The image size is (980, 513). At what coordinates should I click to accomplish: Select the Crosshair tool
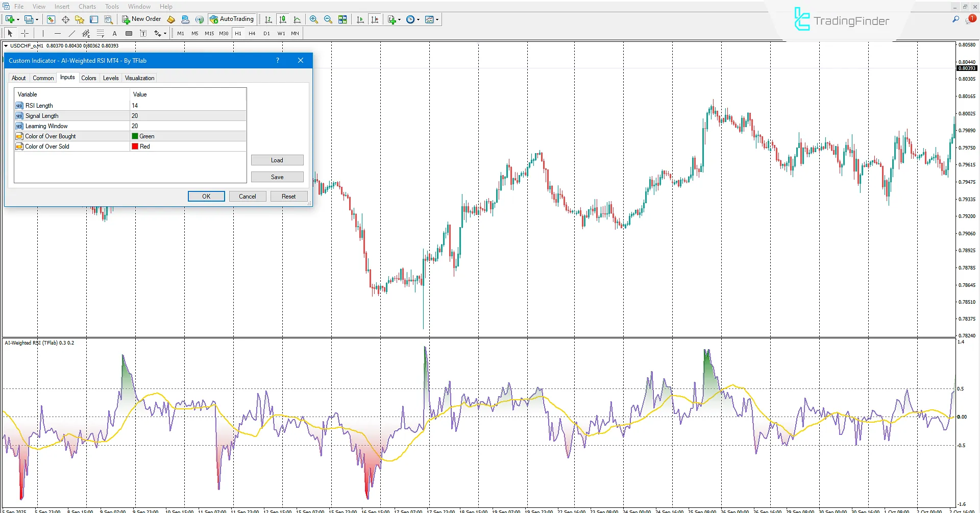tap(24, 33)
